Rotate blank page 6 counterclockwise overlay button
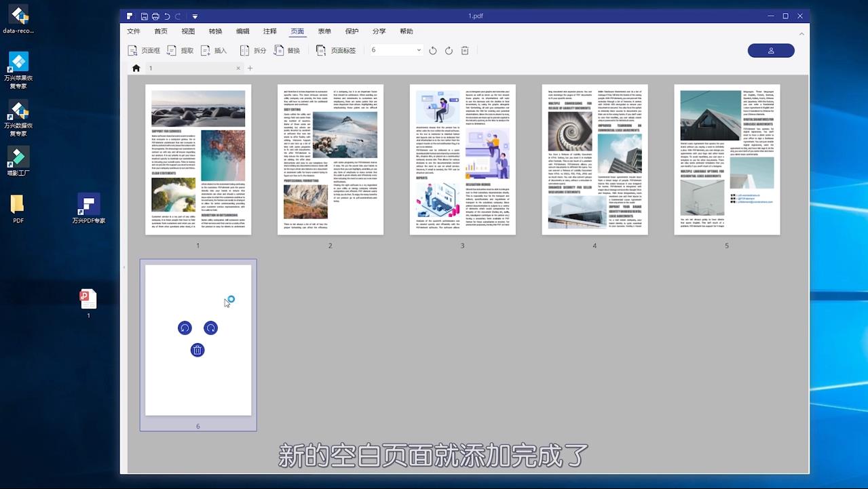 [x=185, y=328]
